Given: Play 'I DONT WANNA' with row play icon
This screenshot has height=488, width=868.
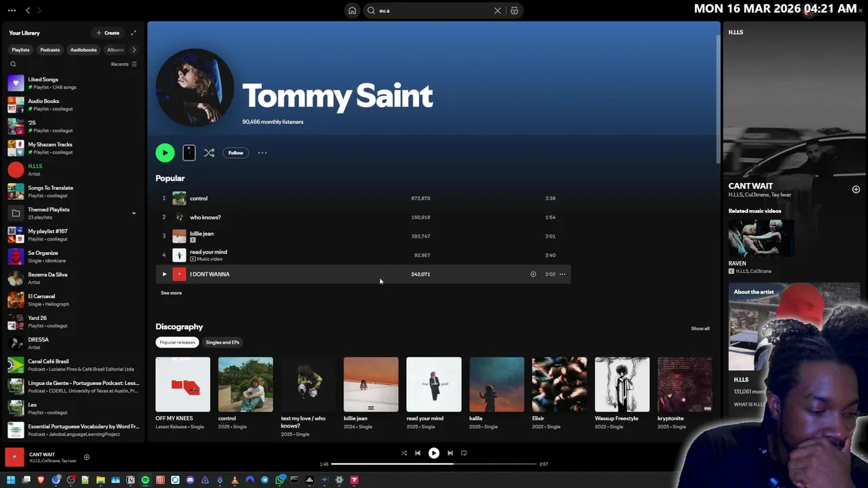Looking at the screenshot, I should point(164,274).
